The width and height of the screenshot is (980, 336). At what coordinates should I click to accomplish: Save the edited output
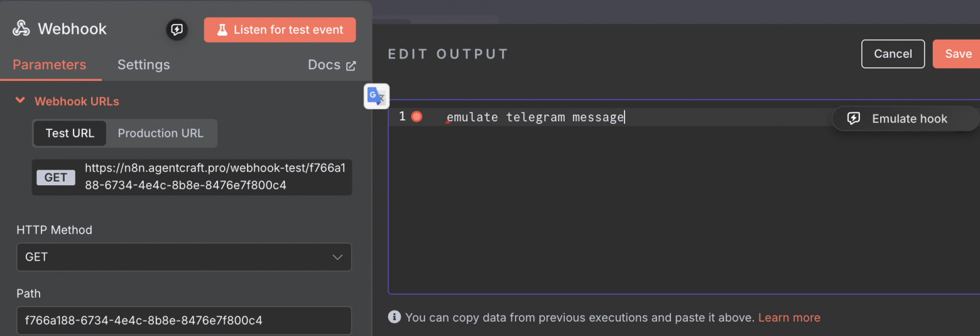pos(958,54)
